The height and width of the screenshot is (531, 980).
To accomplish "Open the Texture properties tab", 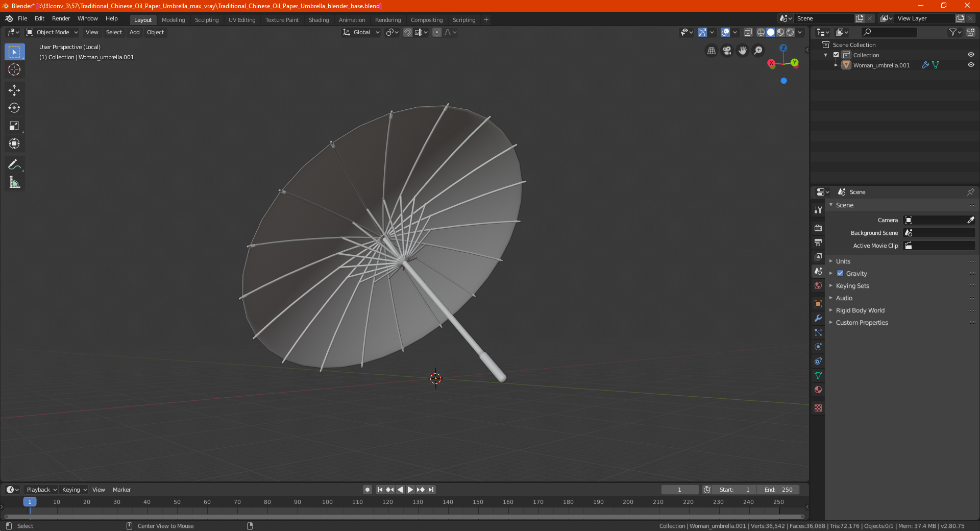I will [x=818, y=408].
